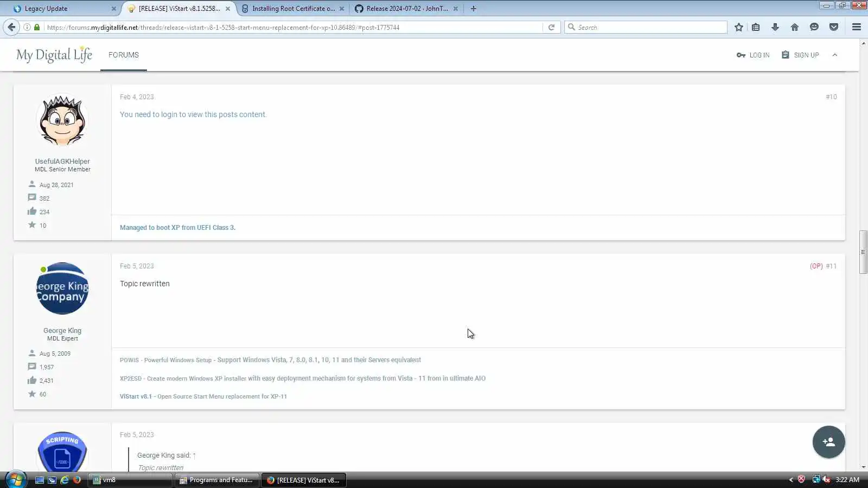Click post number #11 link
This screenshot has height=488, width=868.
pyautogui.click(x=831, y=266)
